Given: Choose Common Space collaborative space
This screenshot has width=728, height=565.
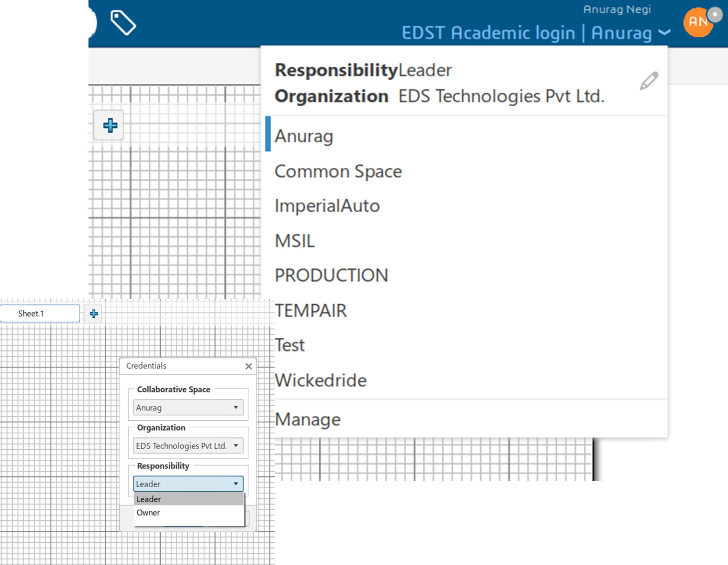Looking at the screenshot, I should tap(338, 171).
